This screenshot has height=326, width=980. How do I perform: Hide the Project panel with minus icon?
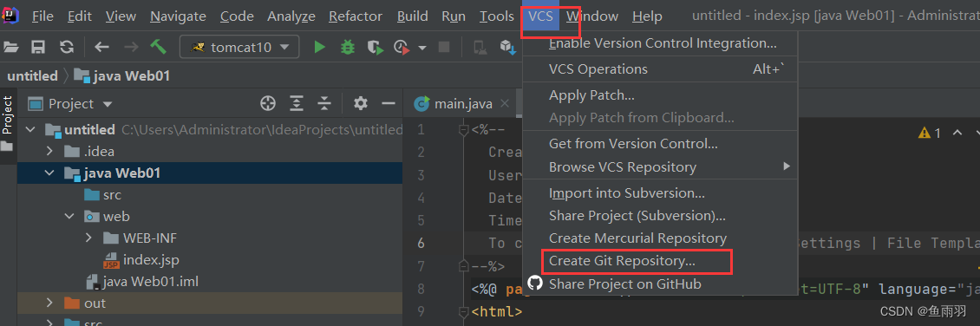point(389,104)
